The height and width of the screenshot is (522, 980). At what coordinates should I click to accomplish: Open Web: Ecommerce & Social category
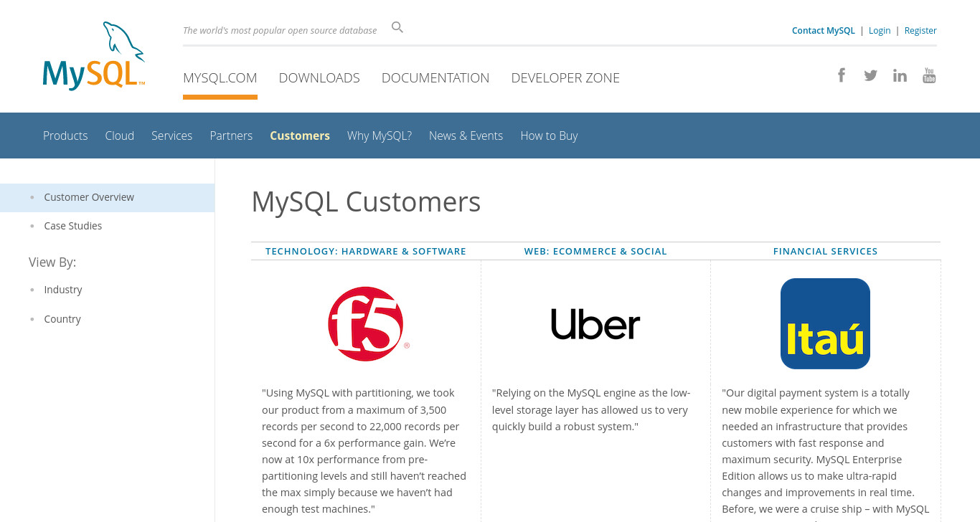595,251
